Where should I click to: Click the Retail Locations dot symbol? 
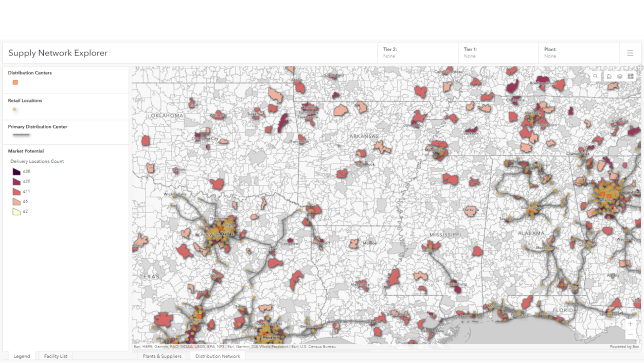[x=15, y=109]
